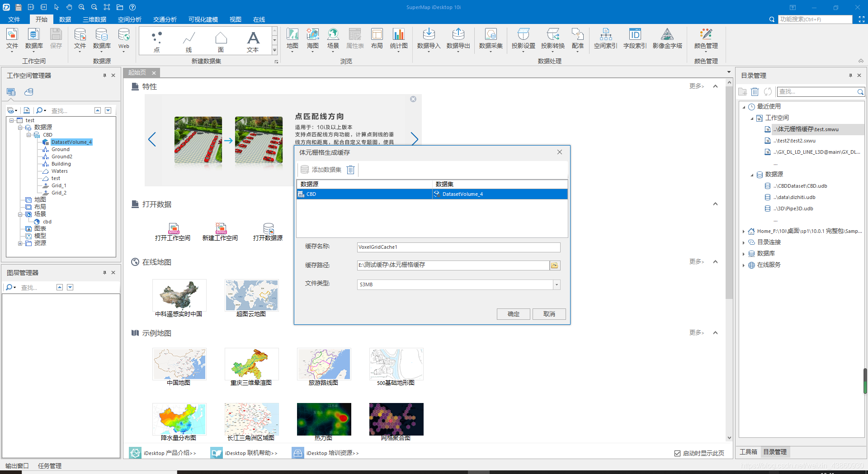Collapse the CBD datasource tree node
The image size is (868, 474).
28,135
